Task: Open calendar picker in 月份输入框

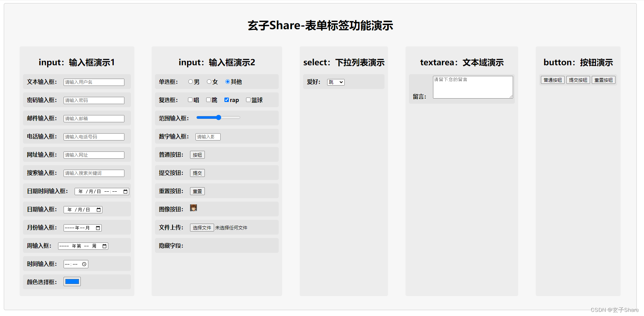Action: 98,228
